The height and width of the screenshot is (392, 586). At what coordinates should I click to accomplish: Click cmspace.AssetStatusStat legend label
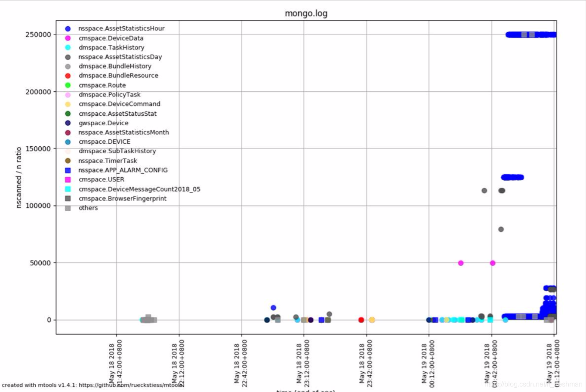pyautogui.click(x=117, y=114)
